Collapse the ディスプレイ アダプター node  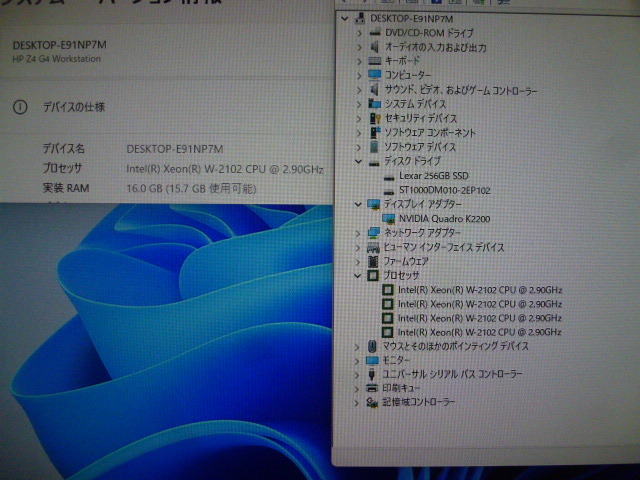tap(358, 204)
